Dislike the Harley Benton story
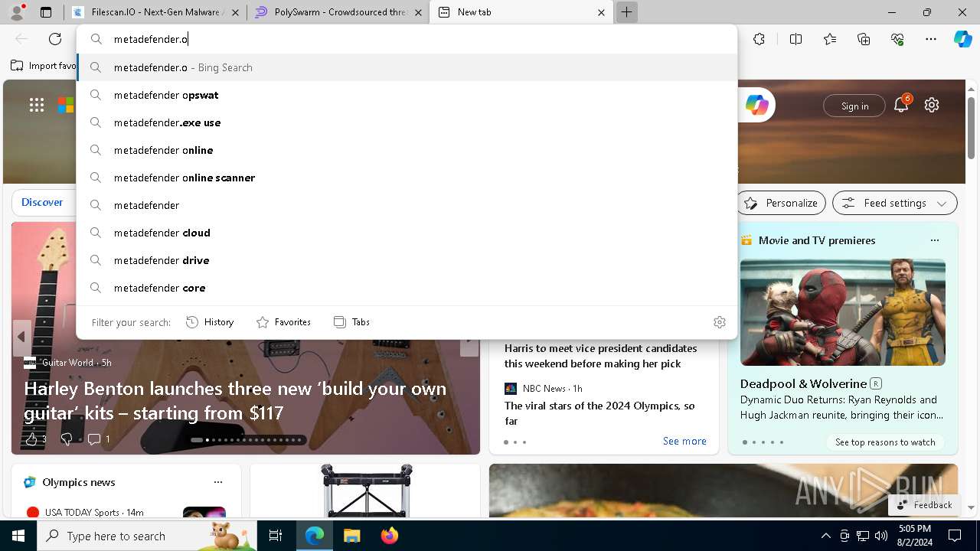This screenshot has width=980, height=551. 66,439
